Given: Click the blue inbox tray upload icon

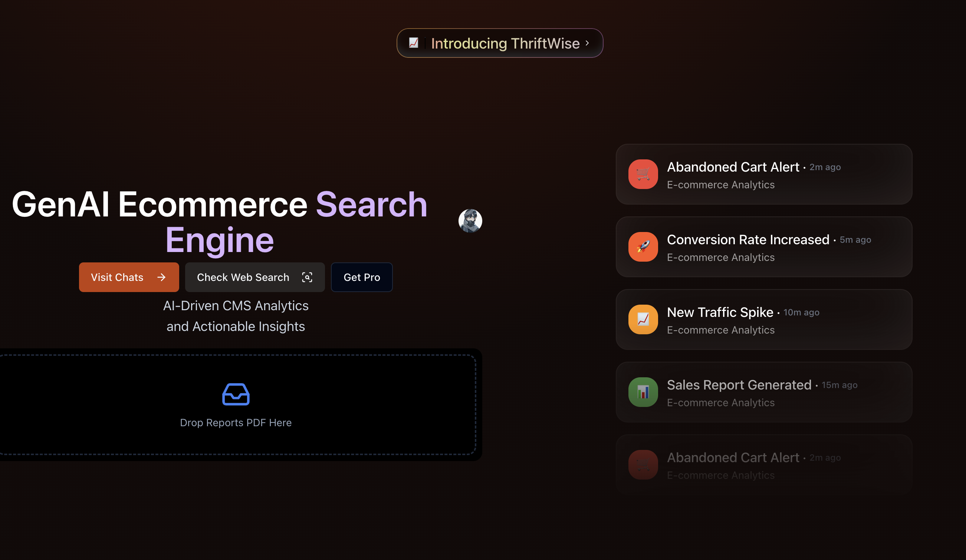Looking at the screenshot, I should 236,394.
